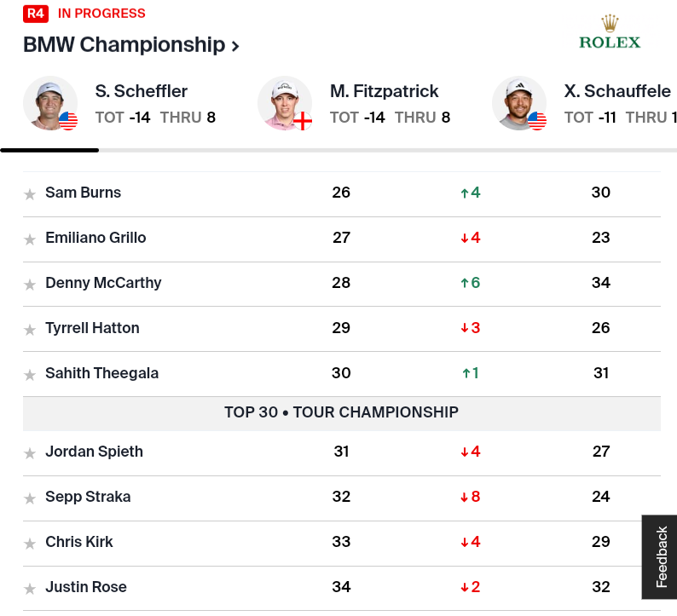The height and width of the screenshot is (616, 677).
Task: Favorite Sam Burns with the star icon
Action: pyautogui.click(x=30, y=194)
